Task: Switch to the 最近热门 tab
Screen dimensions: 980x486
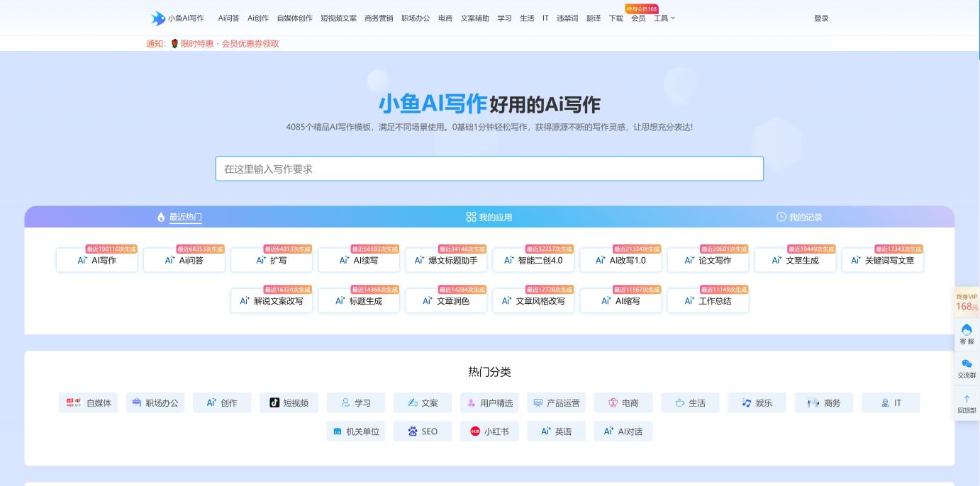Action: pos(179,217)
